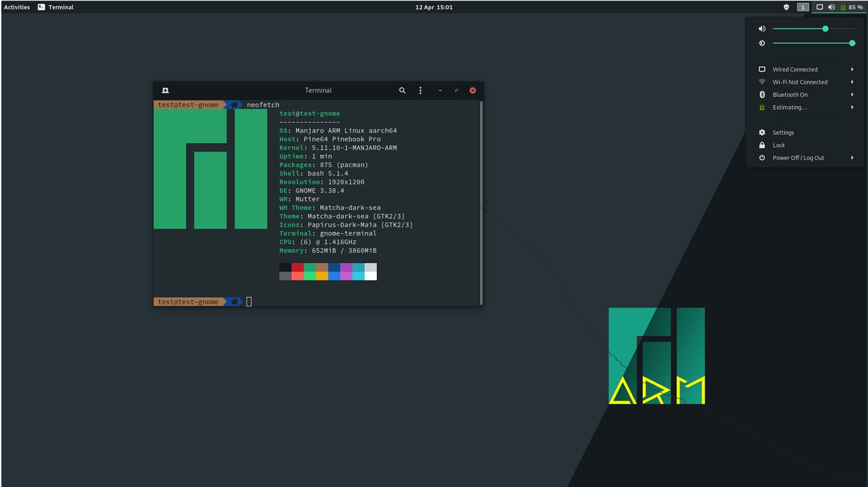Select Wi-Fi Not Connected menu entry
Viewport: 868px width, 487px height.
[806, 82]
